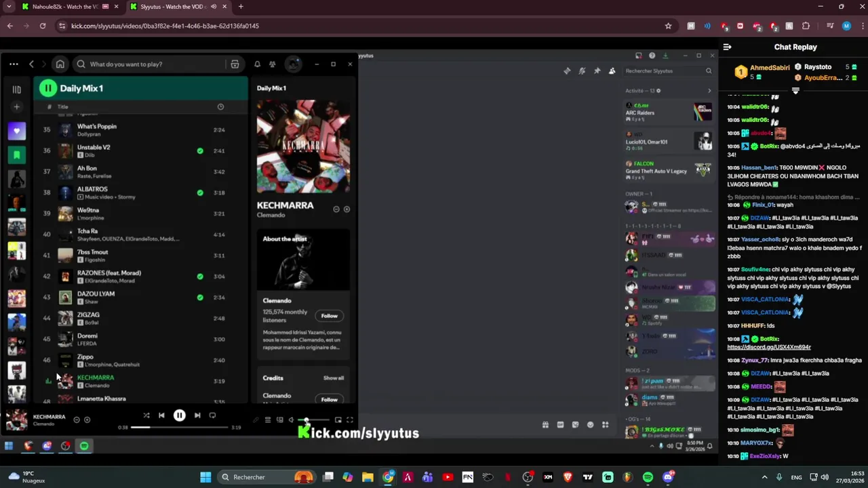
Task: Open Spotify queue icon
Action: tap(268, 420)
